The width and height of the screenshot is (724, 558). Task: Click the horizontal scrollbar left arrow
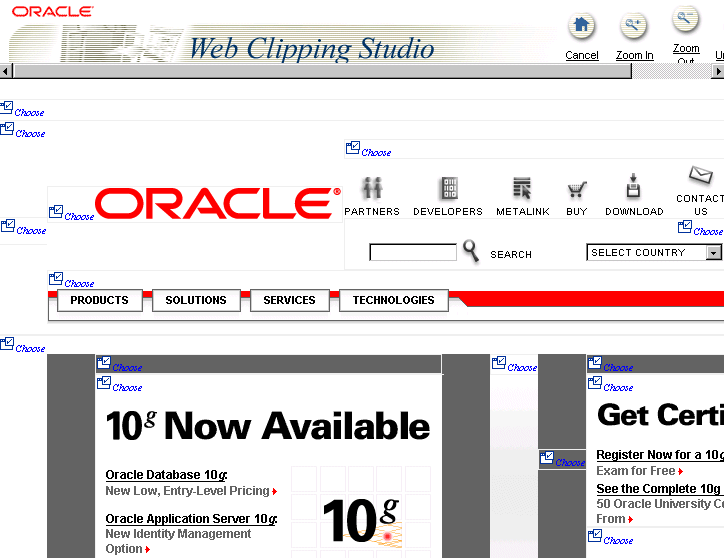point(6,72)
